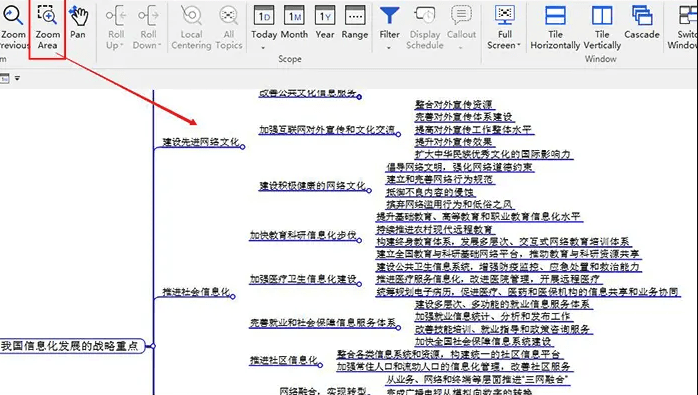Activate the Pan hand tool

(x=78, y=22)
